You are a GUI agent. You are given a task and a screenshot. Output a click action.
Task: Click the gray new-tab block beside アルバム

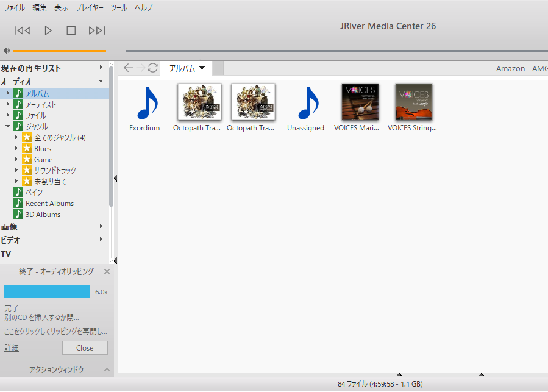218,68
